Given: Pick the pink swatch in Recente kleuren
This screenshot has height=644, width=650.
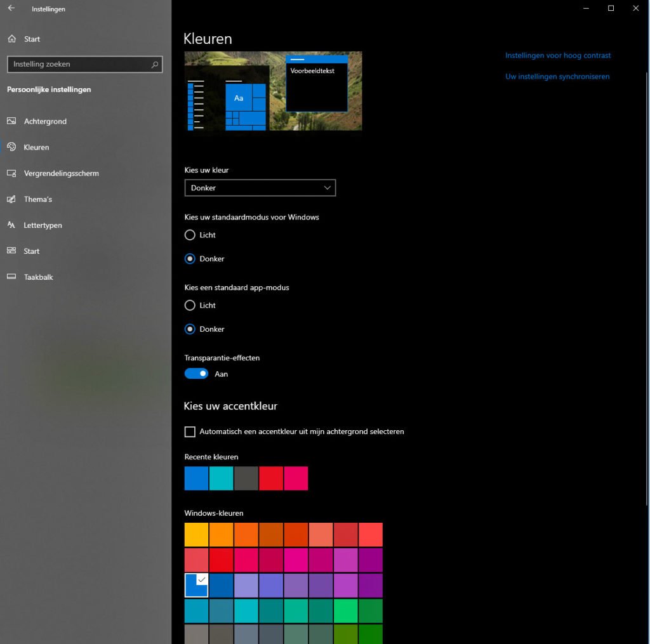Looking at the screenshot, I should coord(296,478).
